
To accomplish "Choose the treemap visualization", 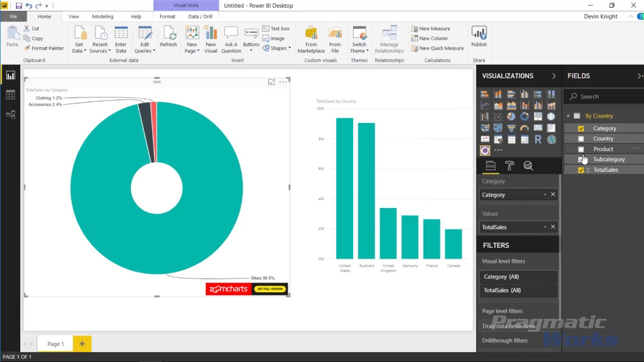I will coord(538,116).
